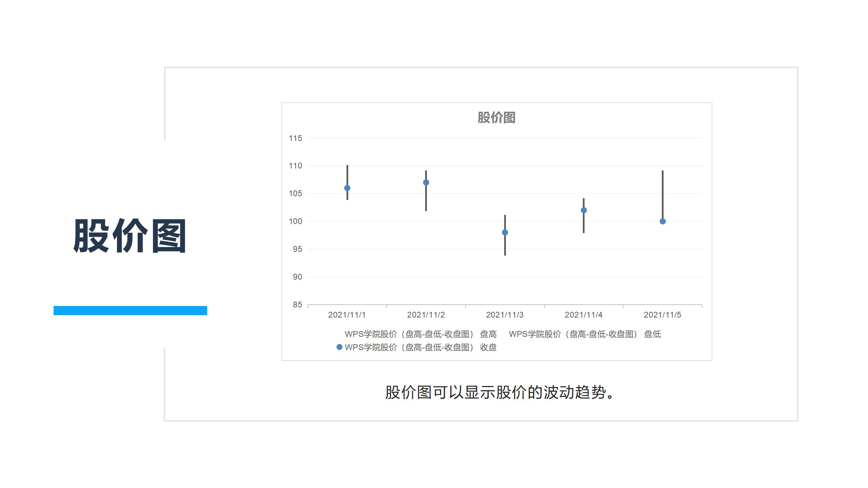
Task: Click the x-axis label 2021/11/3
Action: tap(505, 315)
